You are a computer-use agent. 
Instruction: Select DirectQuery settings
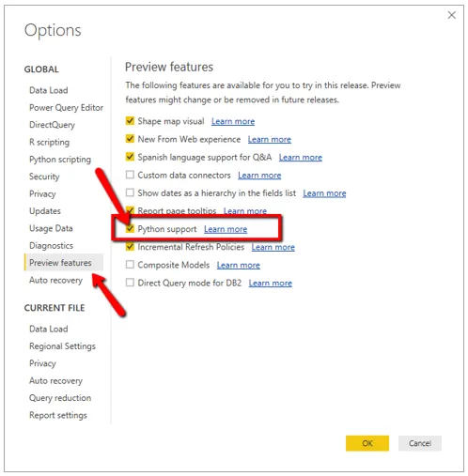click(x=52, y=125)
